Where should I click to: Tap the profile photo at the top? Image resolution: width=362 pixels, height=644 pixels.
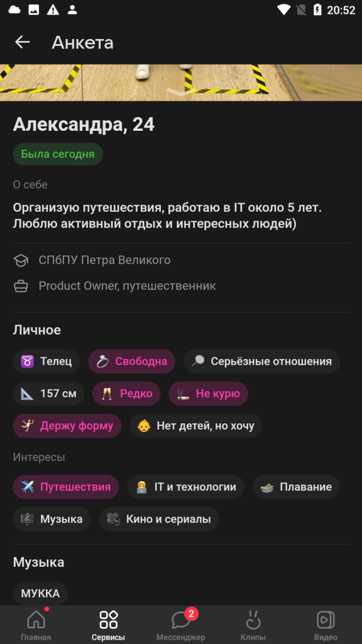click(181, 82)
